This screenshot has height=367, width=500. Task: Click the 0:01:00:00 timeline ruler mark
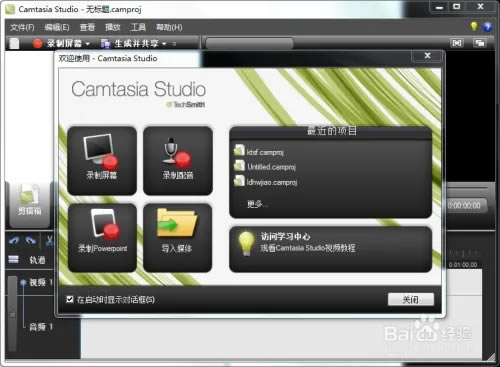point(463,265)
